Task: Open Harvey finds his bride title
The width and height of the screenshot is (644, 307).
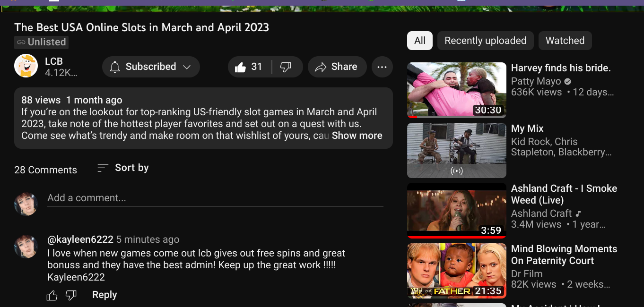Action: (x=561, y=68)
